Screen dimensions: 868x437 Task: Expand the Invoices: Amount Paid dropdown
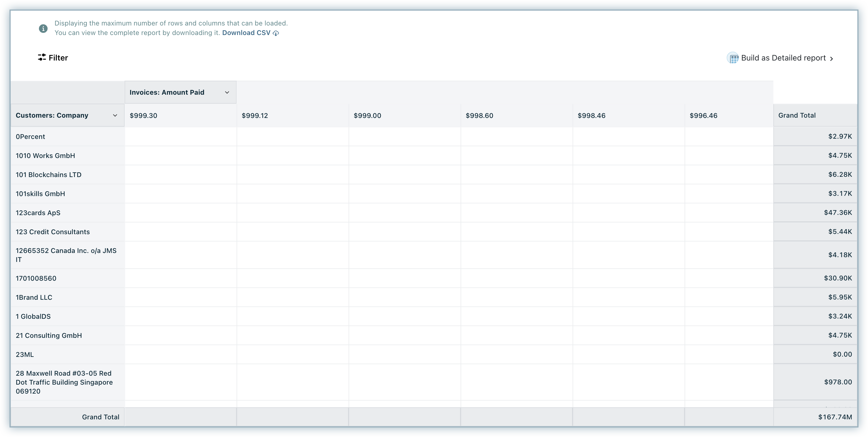coord(227,92)
